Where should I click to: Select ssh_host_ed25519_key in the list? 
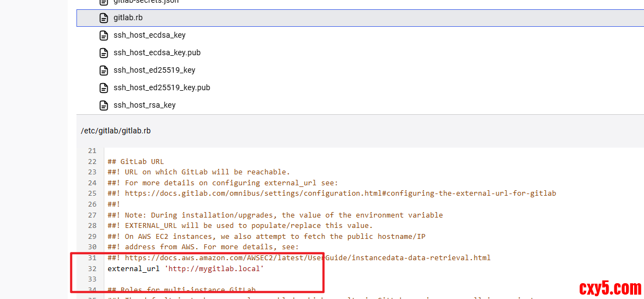point(154,71)
